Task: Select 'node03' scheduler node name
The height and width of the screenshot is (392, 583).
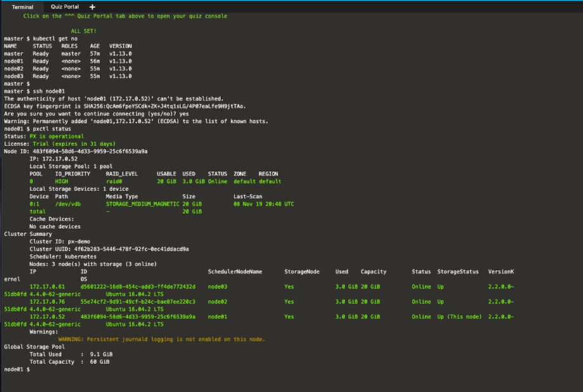Action: pos(217,287)
